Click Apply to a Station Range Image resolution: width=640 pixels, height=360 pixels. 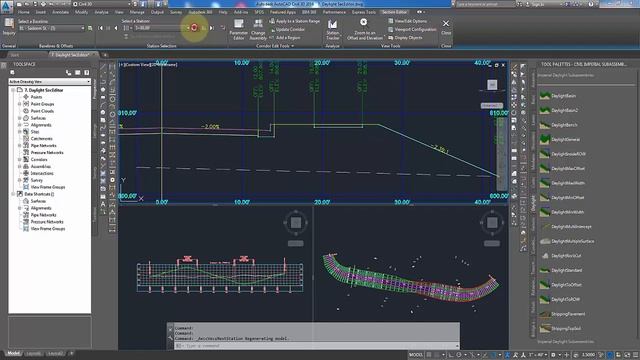(295, 21)
